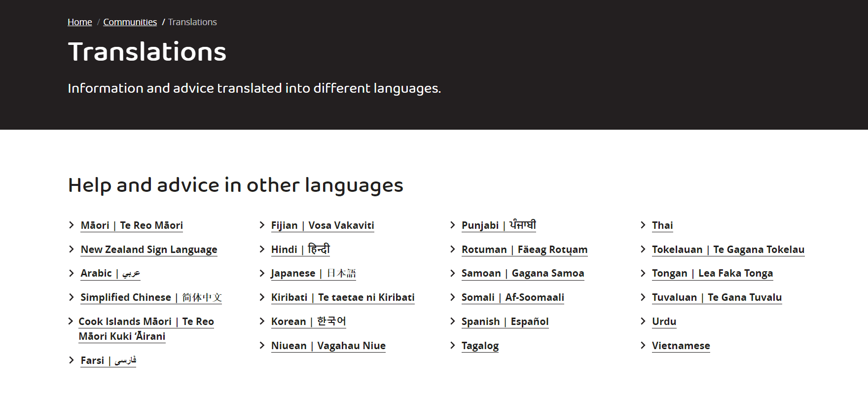Click the chevron icon beside Tuvaluan
Image resolution: width=868 pixels, height=395 pixels.
coord(643,297)
